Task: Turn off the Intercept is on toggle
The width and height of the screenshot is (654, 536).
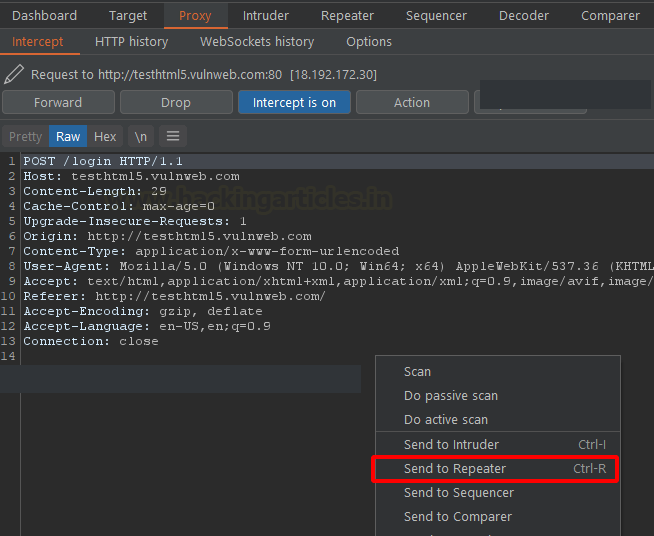Action: pos(294,102)
